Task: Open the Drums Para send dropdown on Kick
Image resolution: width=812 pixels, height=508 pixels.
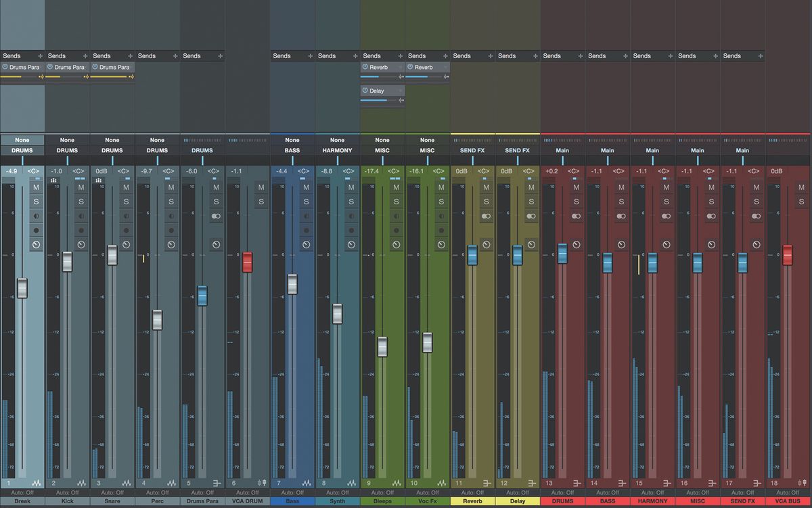Action: pyautogui.click(x=67, y=67)
